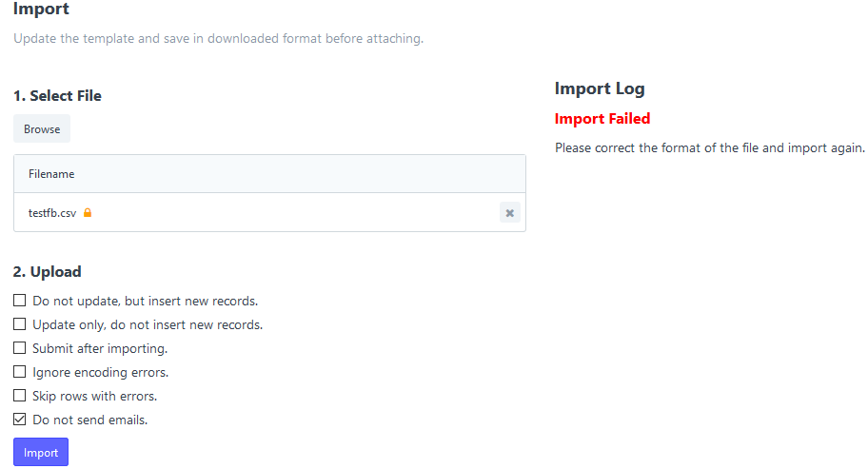Click the red 'Import Failed' message

[x=602, y=119]
